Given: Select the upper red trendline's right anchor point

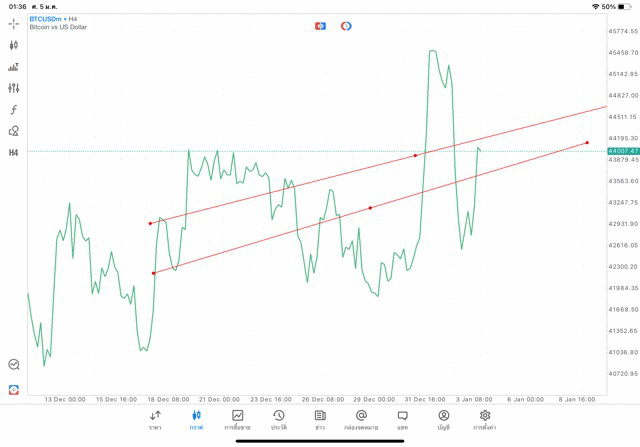Looking at the screenshot, I should (x=415, y=155).
